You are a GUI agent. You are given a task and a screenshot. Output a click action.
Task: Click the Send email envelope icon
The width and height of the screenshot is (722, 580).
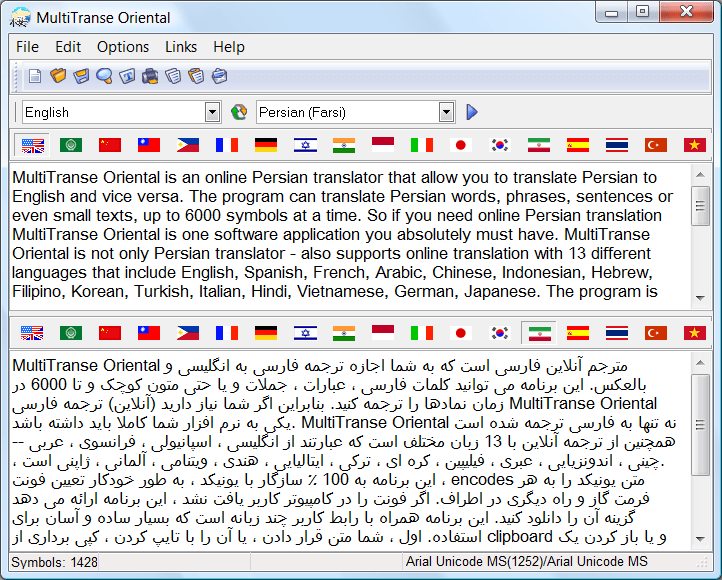219,76
